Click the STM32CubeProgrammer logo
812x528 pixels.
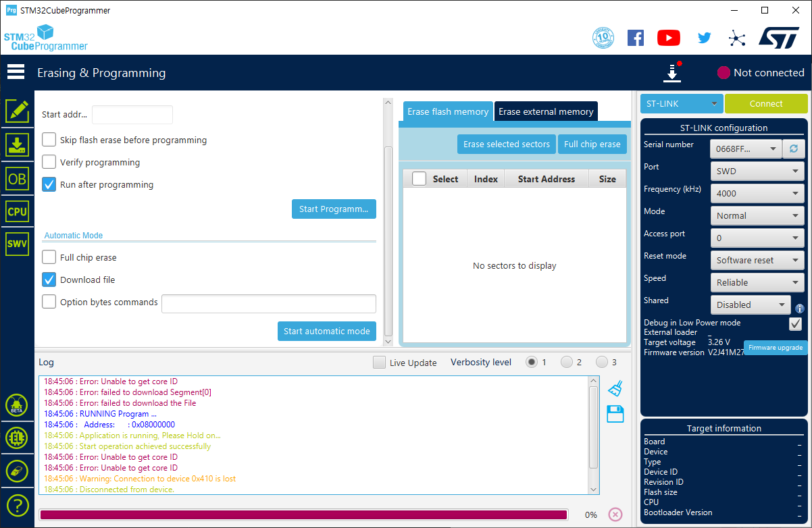click(x=46, y=38)
